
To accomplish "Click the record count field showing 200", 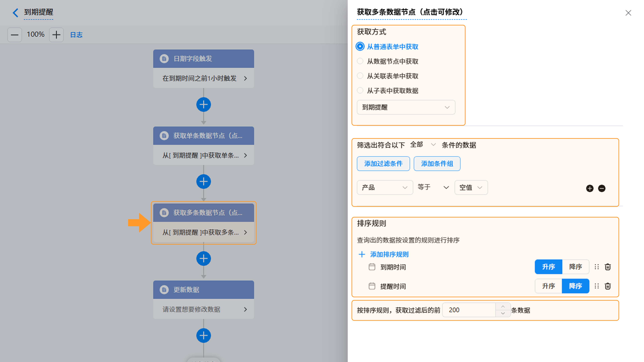I will pos(469,310).
